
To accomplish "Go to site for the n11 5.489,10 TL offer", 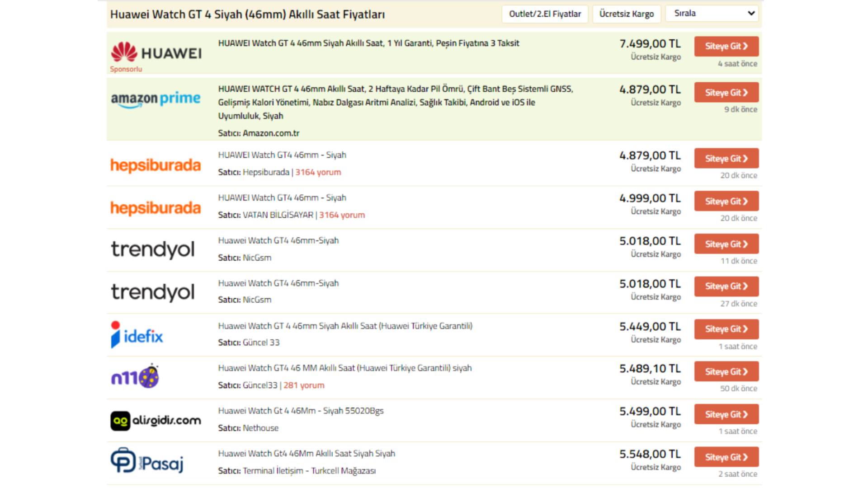I will 726,372.
